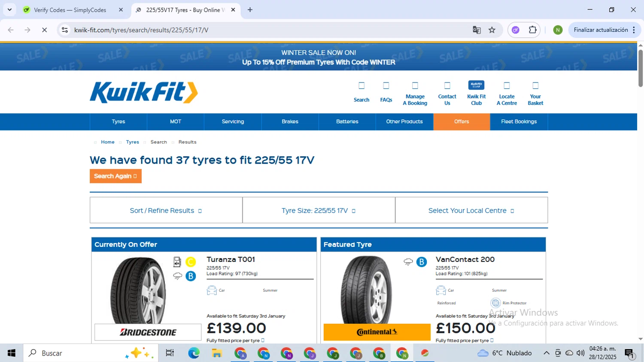
Task: Open the Fleet Bookings menu
Action: point(519,122)
